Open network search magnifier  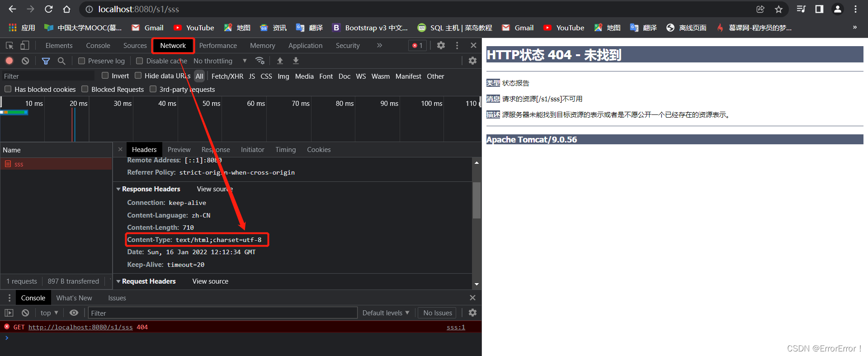61,61
